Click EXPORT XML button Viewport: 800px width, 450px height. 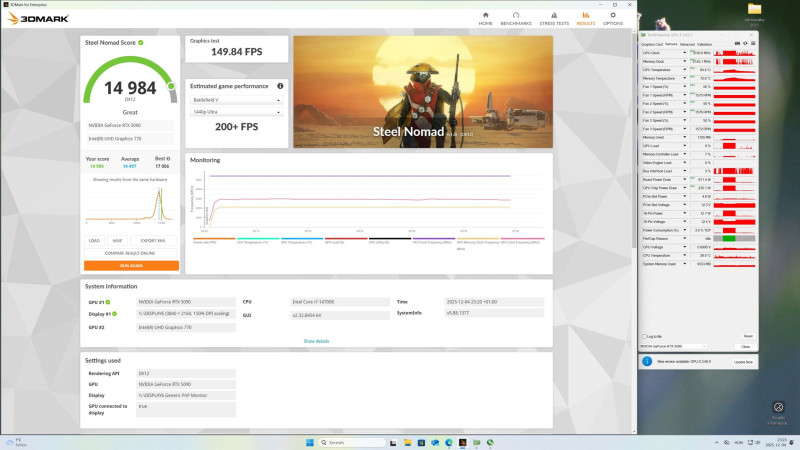pyautogui.click(x=153, y=241)
